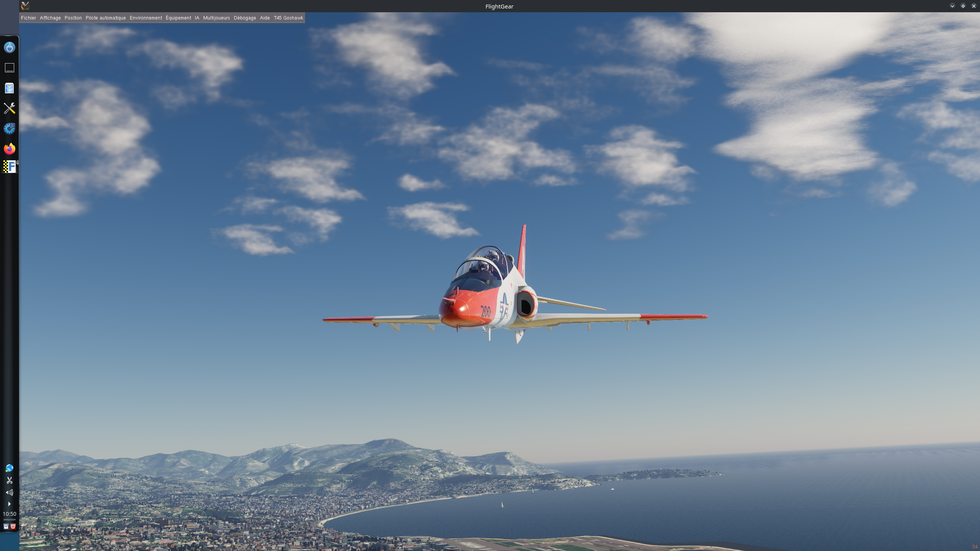Screen dimensions: 980x551
Task: Expand the Environnement menu
Action: (x=146, y=18)
